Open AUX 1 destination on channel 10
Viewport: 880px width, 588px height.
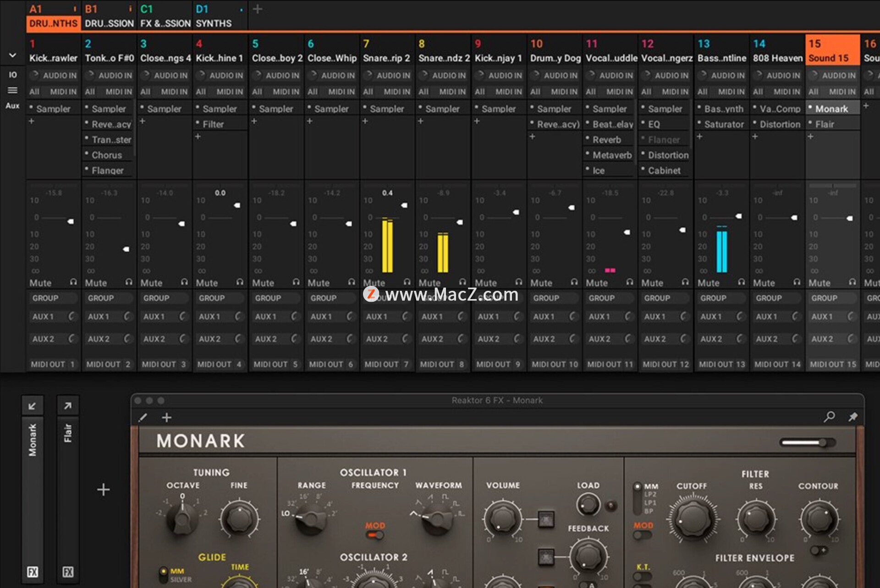click(544, 316)
